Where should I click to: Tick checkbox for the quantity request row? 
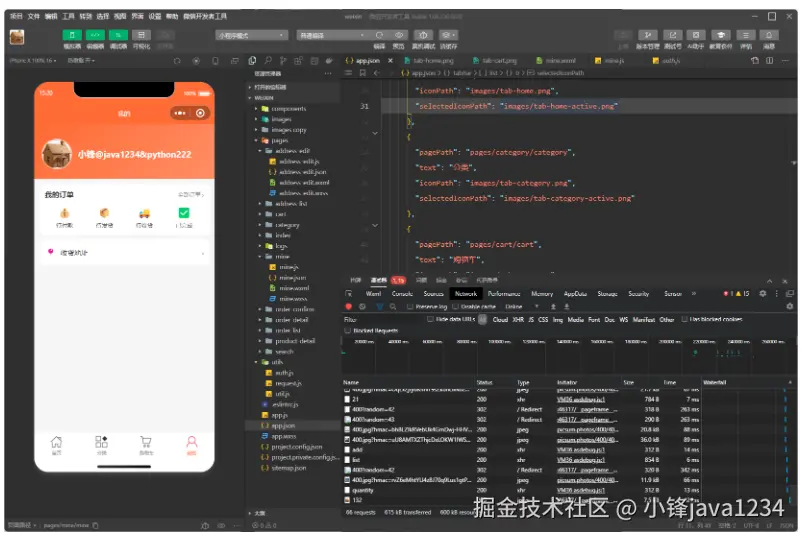(x=347, y=490)
